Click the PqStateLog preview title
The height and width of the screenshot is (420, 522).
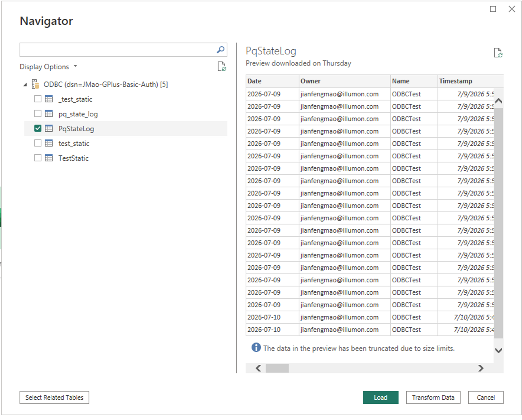(271, 51)
